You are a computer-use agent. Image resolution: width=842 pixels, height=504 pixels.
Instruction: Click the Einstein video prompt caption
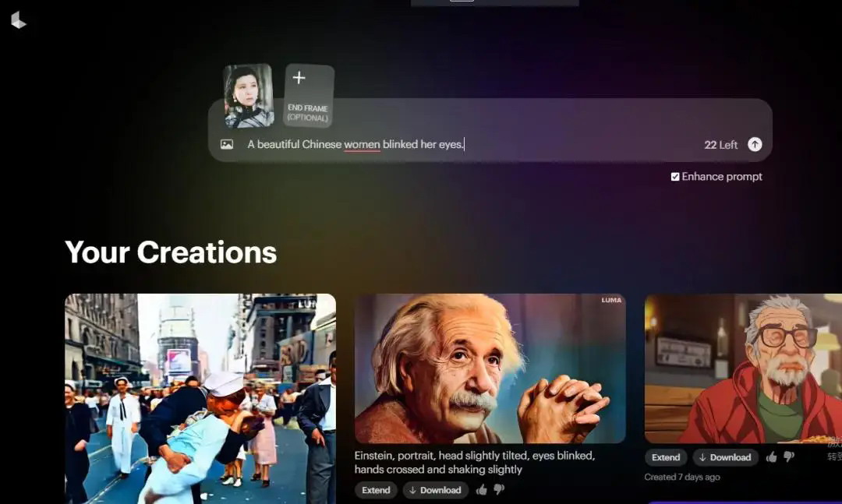(474, 462)
